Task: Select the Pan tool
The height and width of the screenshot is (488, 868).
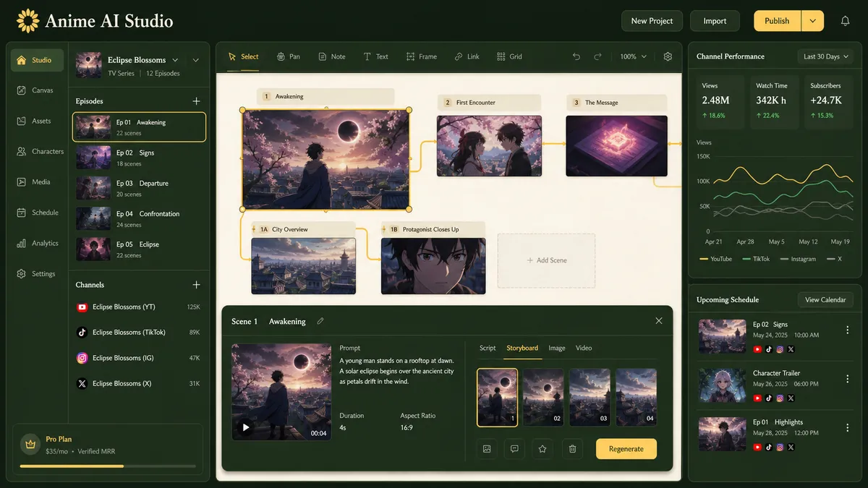Action: click(x=288, y=56)
